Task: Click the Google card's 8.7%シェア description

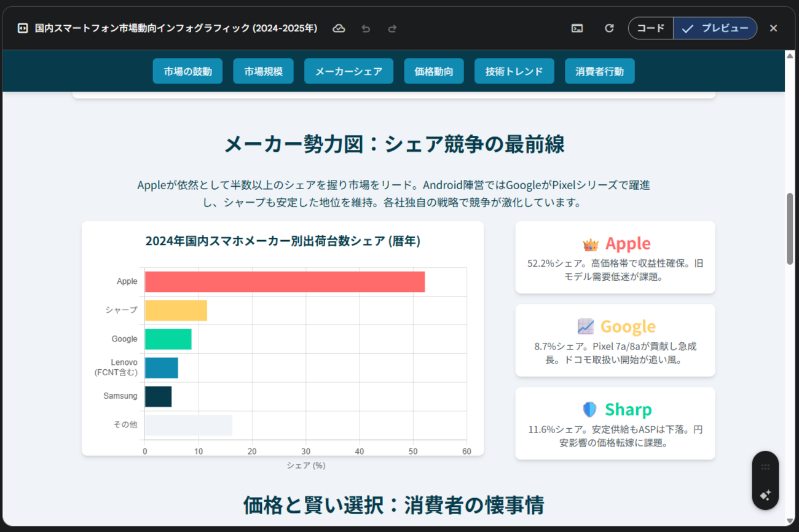Action: (x=615, y=353)
